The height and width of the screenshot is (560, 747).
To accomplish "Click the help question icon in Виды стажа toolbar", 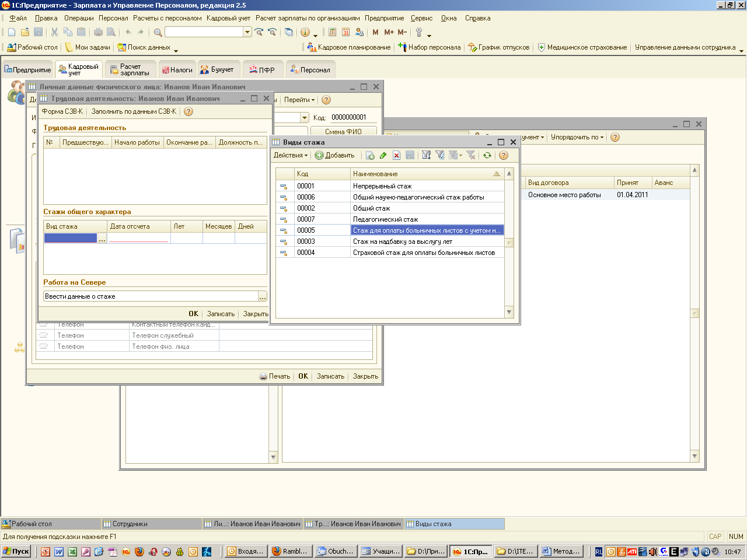I will [x=504, y=155].
